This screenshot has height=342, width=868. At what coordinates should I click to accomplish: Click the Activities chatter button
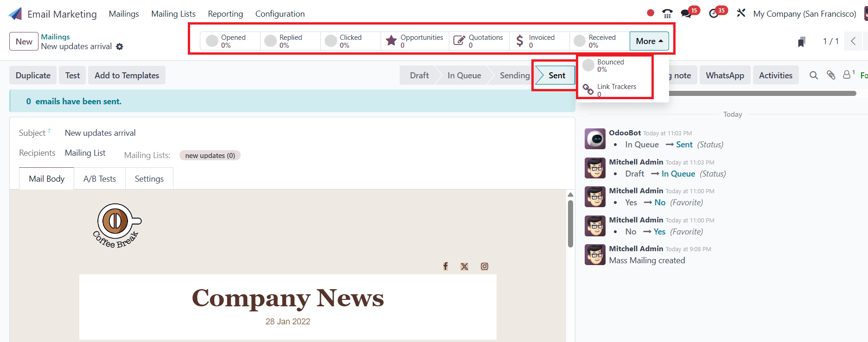[x=776, y=75]
